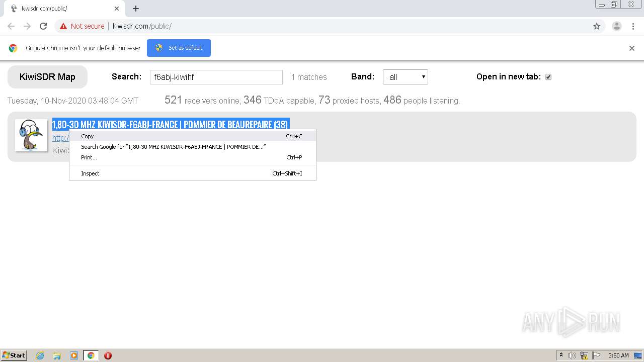The width and height of the screenshot is (644, 362).
Task: Dismiss the default browser notification bar
Action: point(632,48)
